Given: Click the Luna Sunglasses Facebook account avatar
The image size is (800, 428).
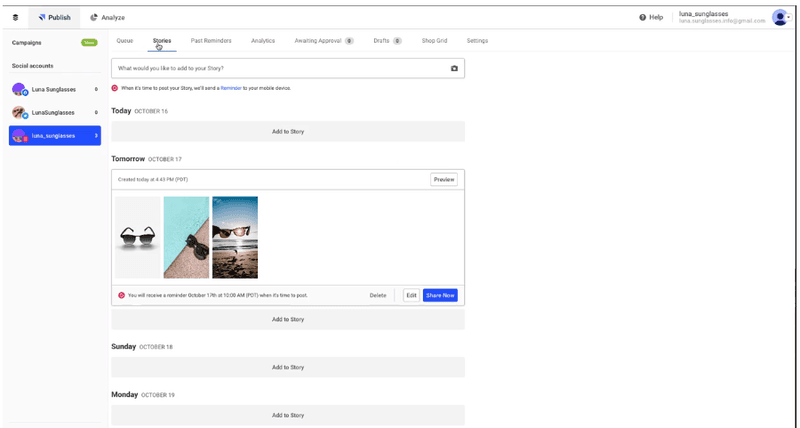Looking at the screenshot, I should coord(19,89).
